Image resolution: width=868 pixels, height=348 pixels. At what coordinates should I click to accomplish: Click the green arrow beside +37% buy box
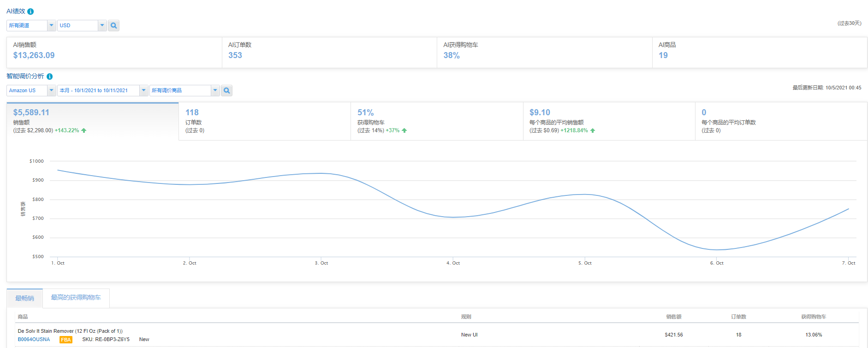pyautogui.click(x=404, y=130)
